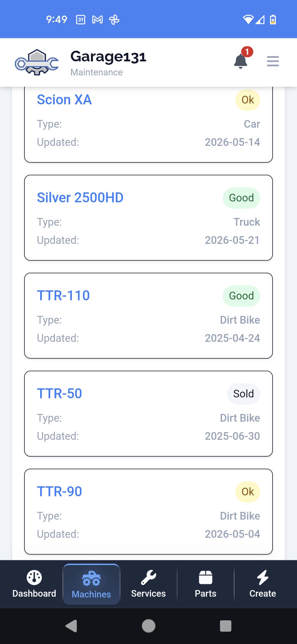Viewport: 297px width, 644px height.
Task: Open the hamburger menu
Action: tap(273, 61)
